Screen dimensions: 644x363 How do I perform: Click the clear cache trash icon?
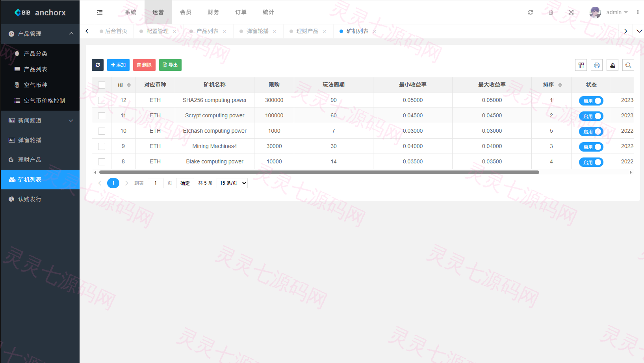pos(551,12)
